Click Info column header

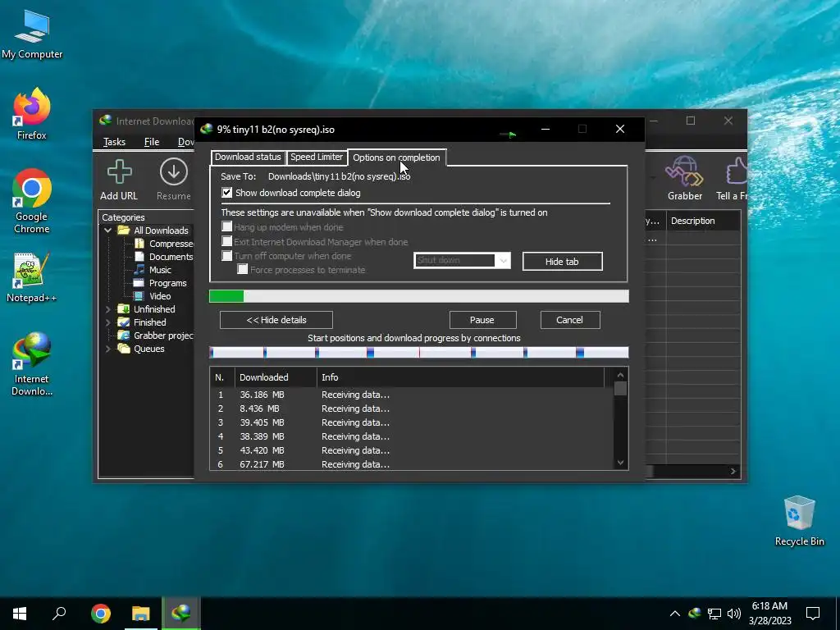click(460, 377)
